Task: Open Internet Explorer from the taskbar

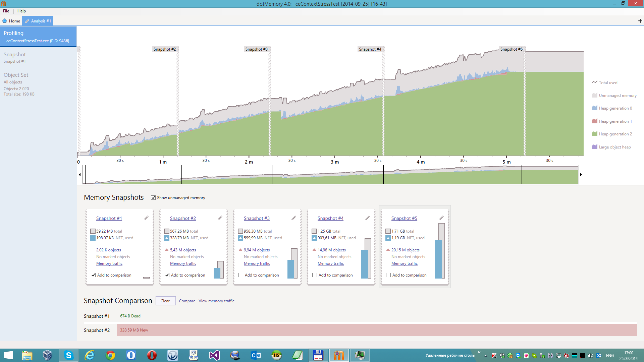Action: (90, 355)
